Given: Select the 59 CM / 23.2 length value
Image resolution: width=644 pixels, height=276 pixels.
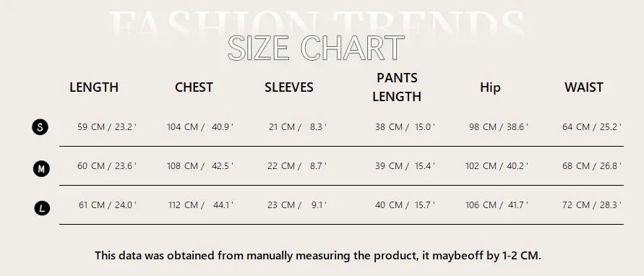Looking at the screenshot, I should (x=107, y=127).
